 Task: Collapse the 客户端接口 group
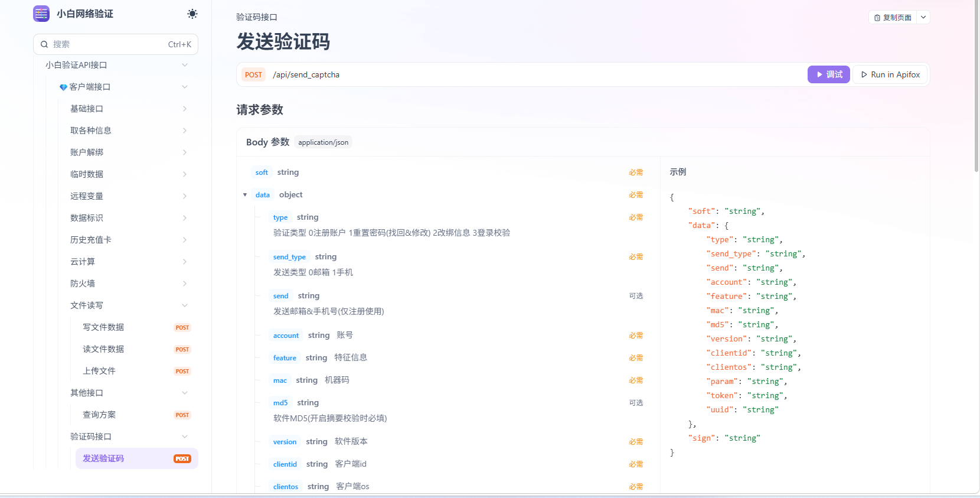pos(185,87)
